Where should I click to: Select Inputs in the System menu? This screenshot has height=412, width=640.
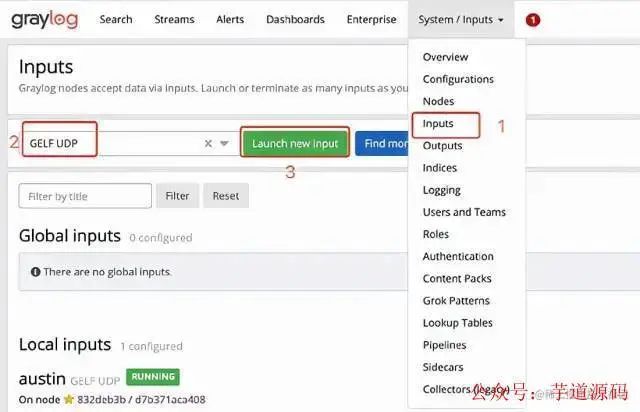click(438, 123)
